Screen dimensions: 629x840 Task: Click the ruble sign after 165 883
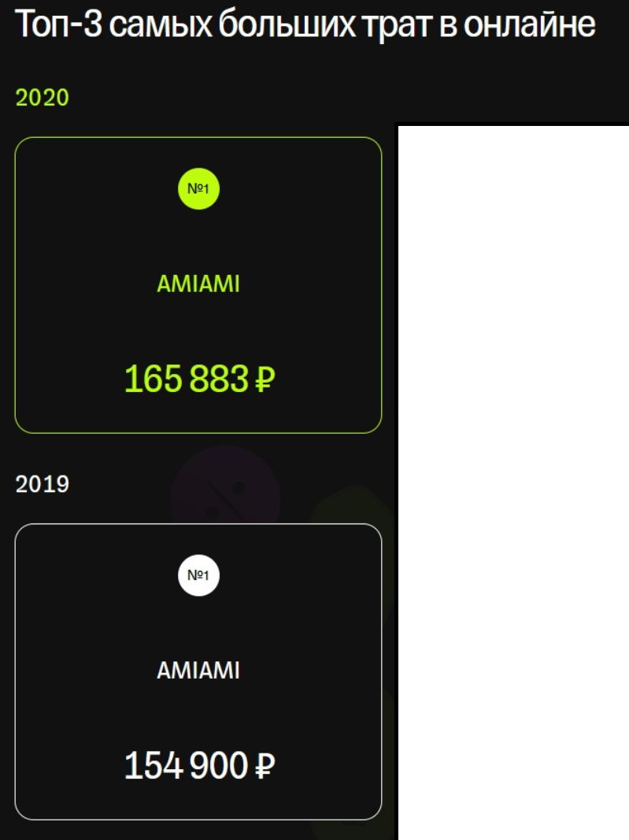265,380
